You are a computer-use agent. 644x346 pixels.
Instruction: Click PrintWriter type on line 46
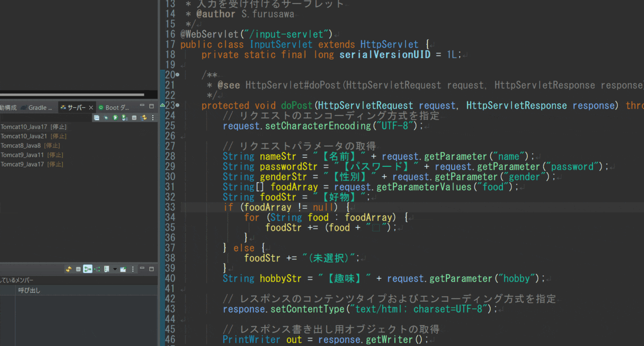251,340
